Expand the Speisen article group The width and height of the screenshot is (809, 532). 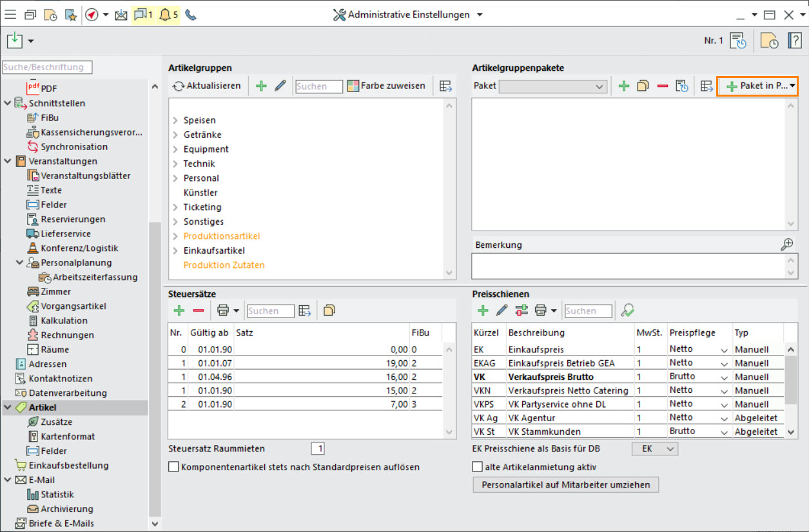(x=175, y=120)
